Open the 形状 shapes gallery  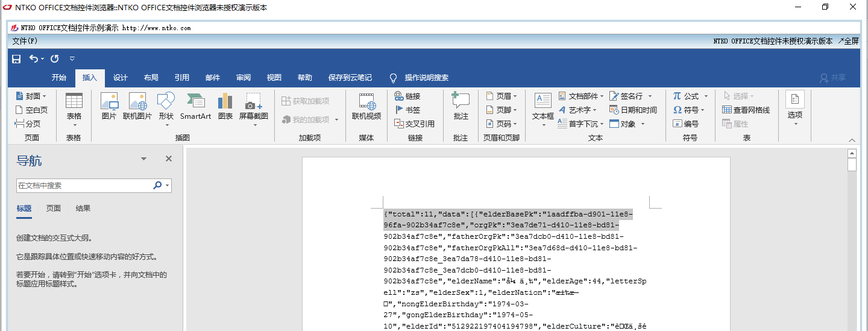[166, 110]
